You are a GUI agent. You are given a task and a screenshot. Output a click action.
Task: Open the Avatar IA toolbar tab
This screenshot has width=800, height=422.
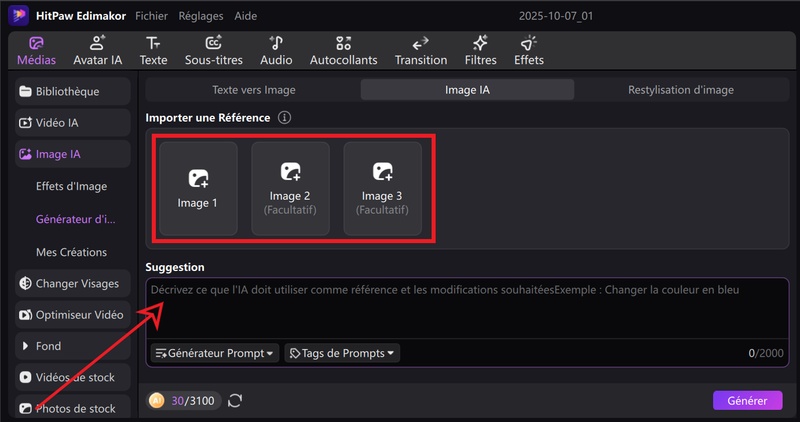tap(97, 50)
